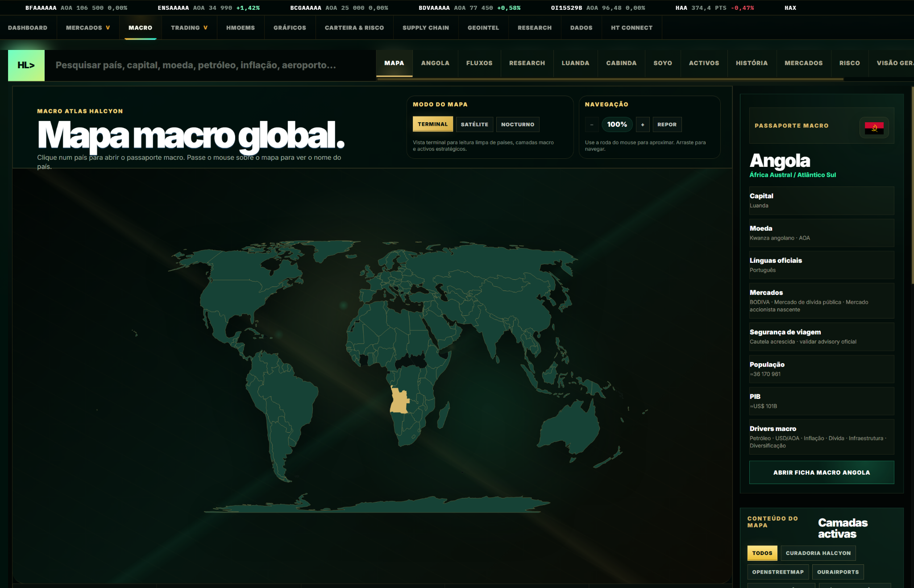The height and width of the screenshot is (588, 914).
Task: Switch to the Fluxos tab
Action: pos(479,63)
